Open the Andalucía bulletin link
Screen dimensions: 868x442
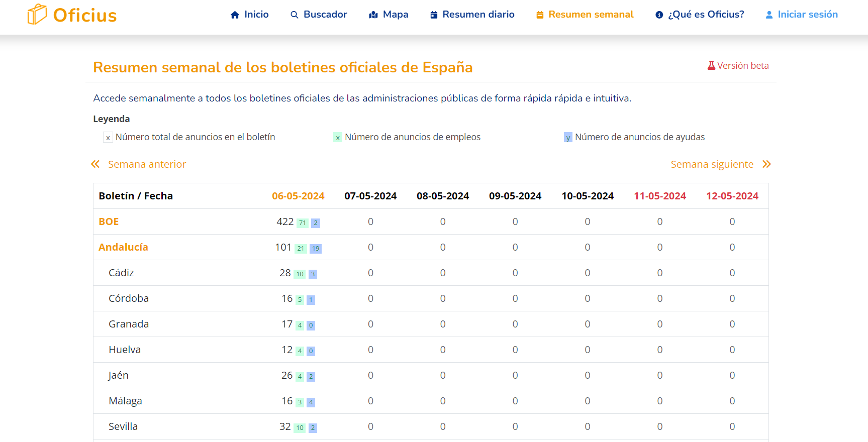click(x=123, y=247)
